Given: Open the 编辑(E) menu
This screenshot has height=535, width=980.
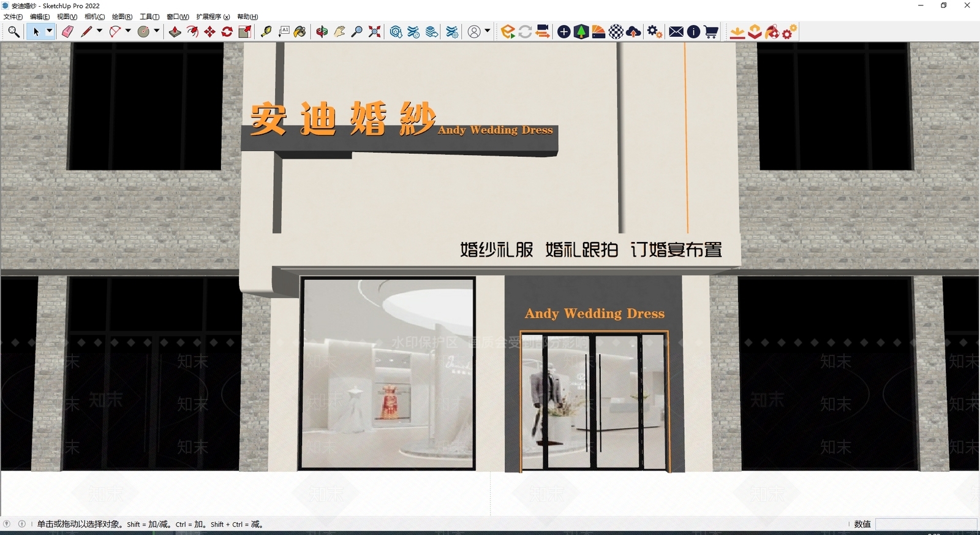Looking at the screenshot, I should [40, 17].
